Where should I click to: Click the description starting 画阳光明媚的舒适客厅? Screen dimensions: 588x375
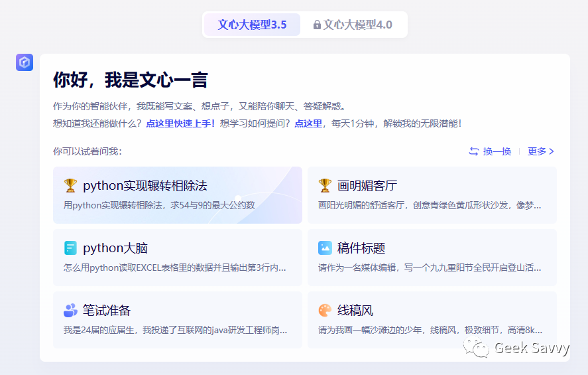click(430, 205)
